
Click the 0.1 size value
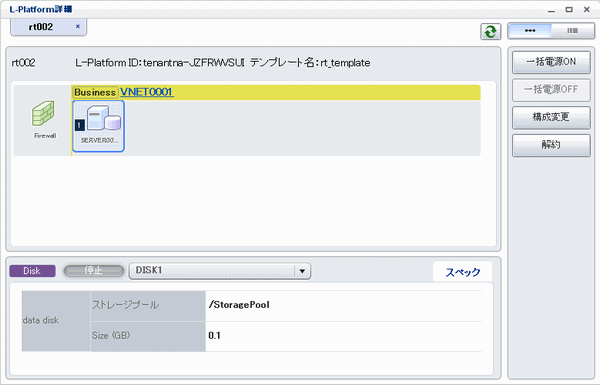(x=214, y=336)
